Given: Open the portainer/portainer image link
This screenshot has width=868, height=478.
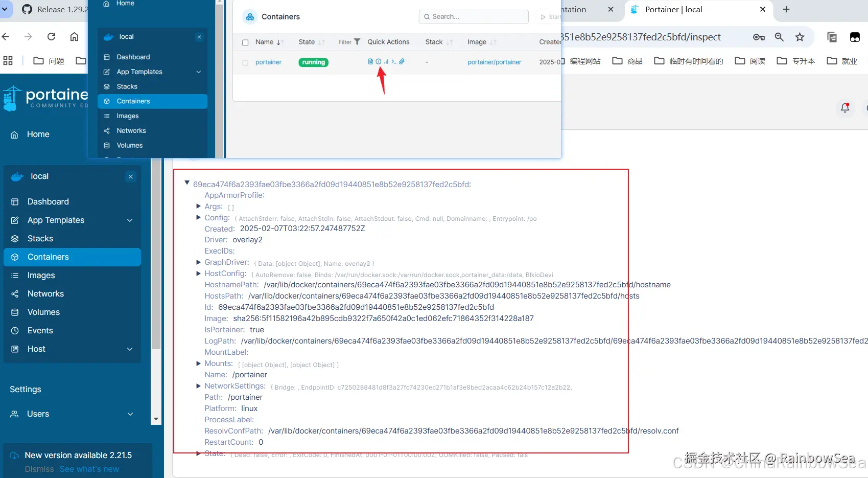Looking at the screenshot, I should 495,62.
